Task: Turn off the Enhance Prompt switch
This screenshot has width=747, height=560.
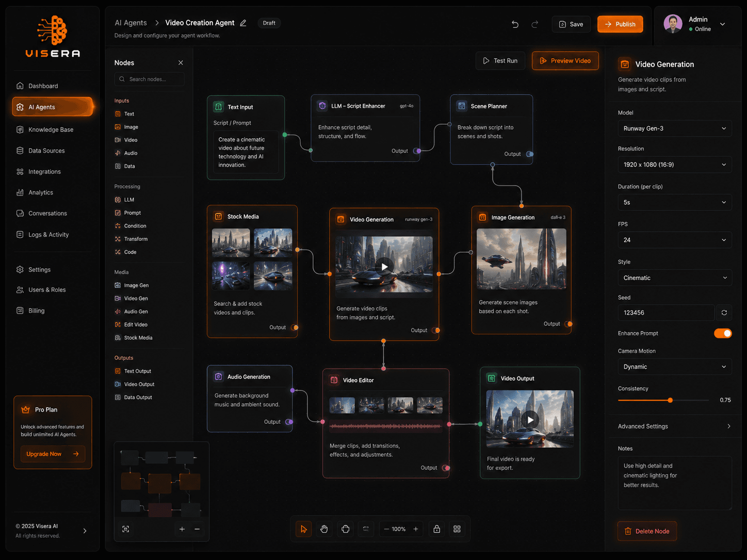Action: tap(723, 333)
